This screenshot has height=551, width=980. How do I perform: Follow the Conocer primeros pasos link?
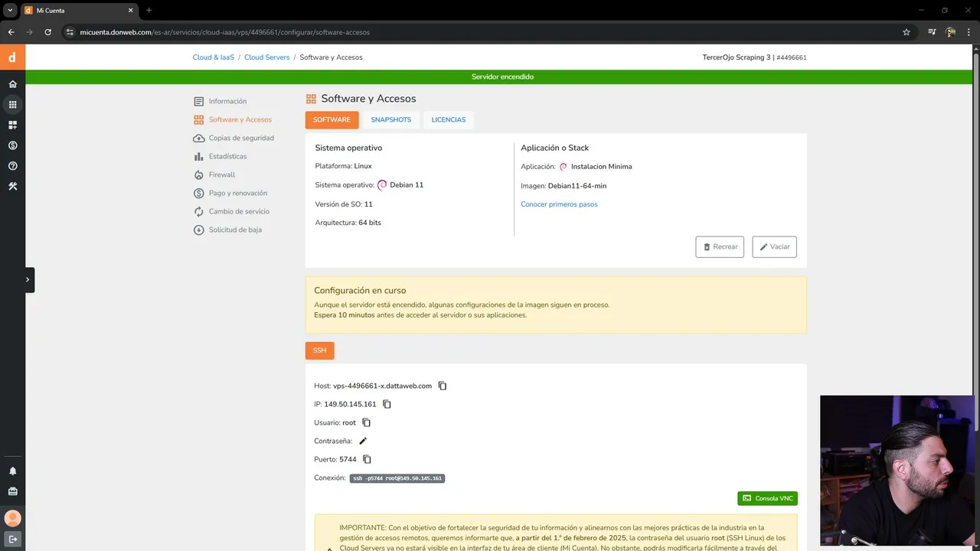[559, 204]
